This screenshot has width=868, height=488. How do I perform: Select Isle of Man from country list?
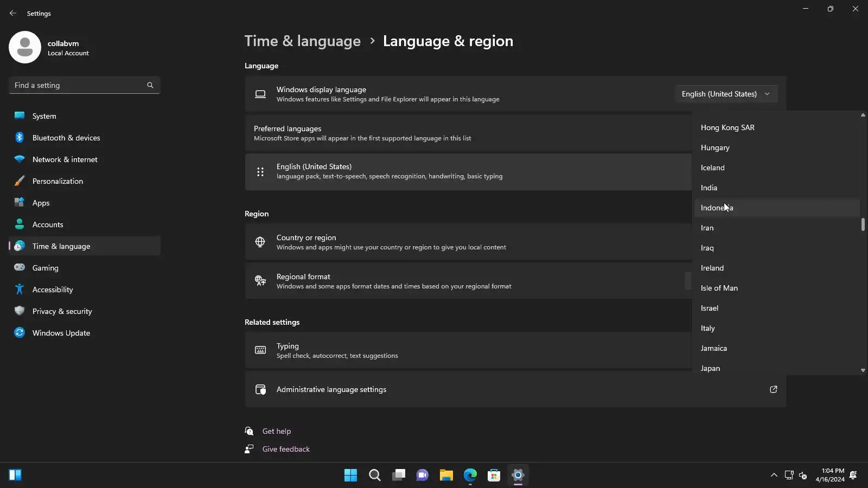(777, 288)
